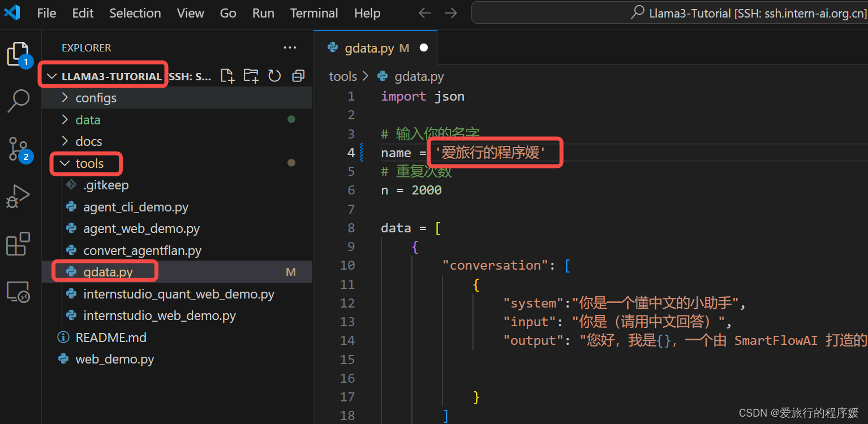Viewport: 868px width, 424px height.
Task: Open the View menu
Action: [x=190, y=13]
